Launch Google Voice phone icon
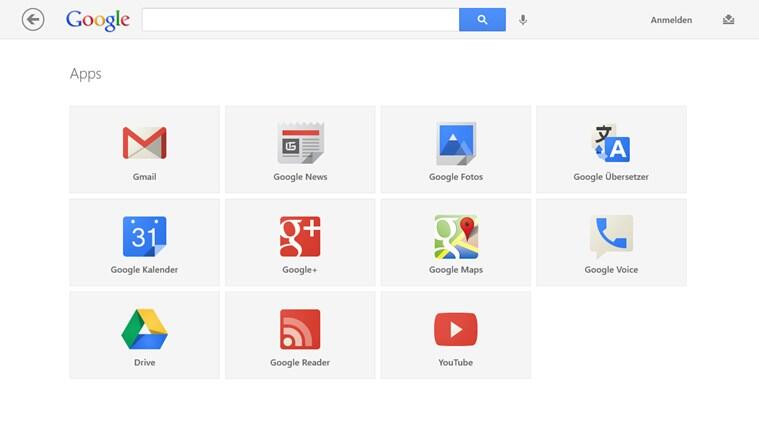Screen dimensions: 759x427 pyautogui.click(x=611, y=236)
